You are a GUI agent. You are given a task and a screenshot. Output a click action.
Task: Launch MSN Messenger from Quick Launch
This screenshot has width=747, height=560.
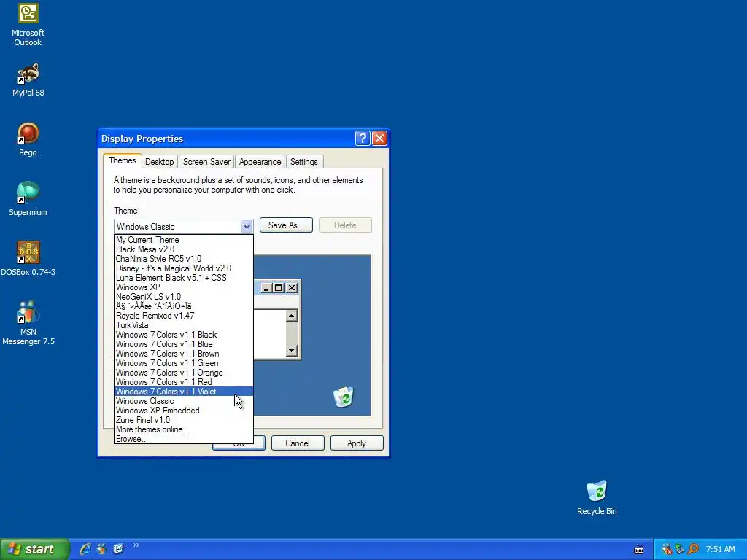coord(101,549)
